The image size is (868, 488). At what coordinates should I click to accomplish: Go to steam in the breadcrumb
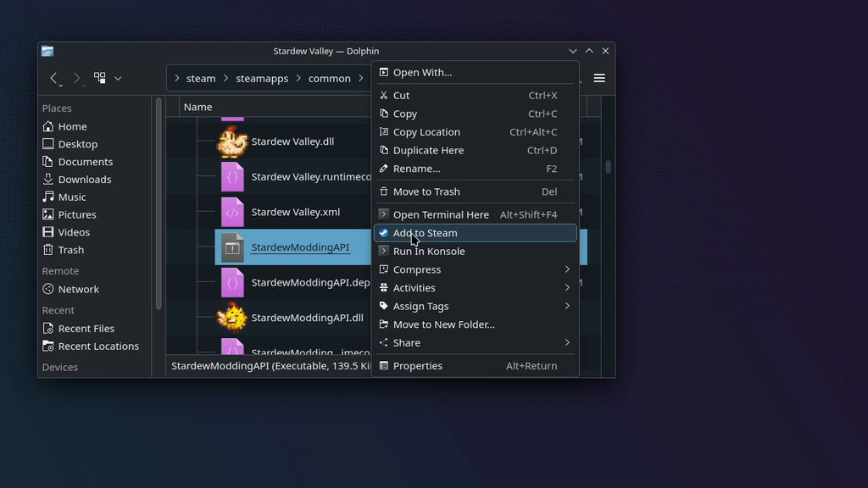coord(201,79)
